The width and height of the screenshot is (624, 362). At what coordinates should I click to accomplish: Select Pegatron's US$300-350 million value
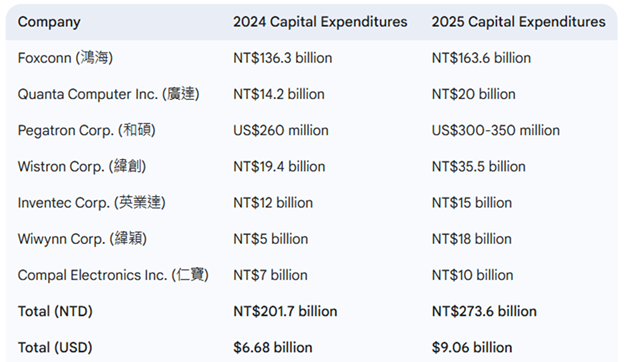495,130
